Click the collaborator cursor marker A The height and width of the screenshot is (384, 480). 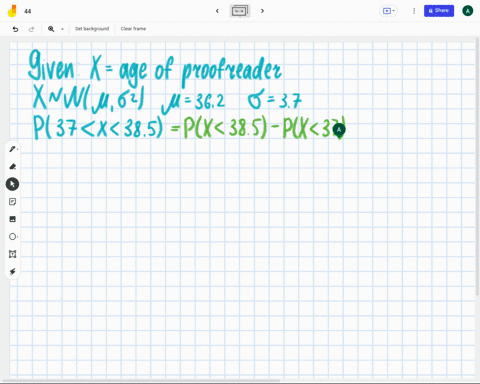point(339,130)
